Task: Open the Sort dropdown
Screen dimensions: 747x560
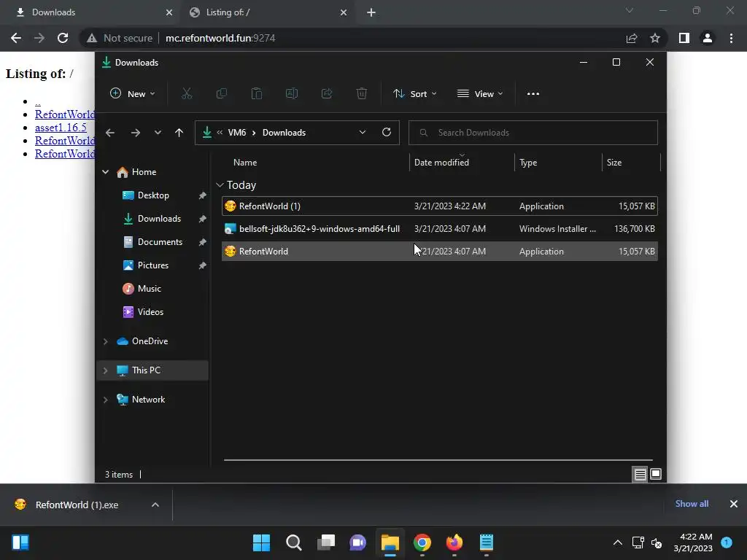Action: (414, 94)
